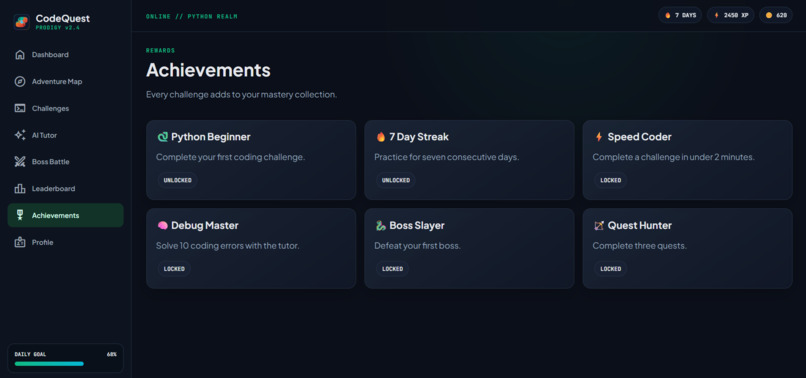The height and width of the screenshot is (378, 806).
Task: Click the Quest Hunter card title
Action: [639, 225]
